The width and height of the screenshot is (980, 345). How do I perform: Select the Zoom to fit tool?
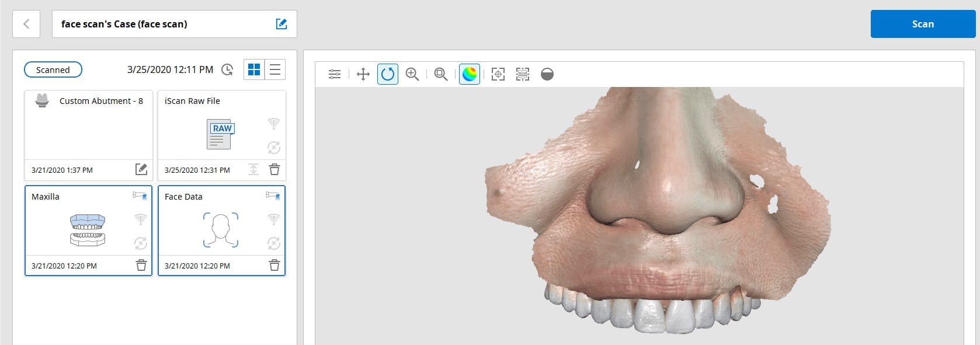tap(441, 74)
